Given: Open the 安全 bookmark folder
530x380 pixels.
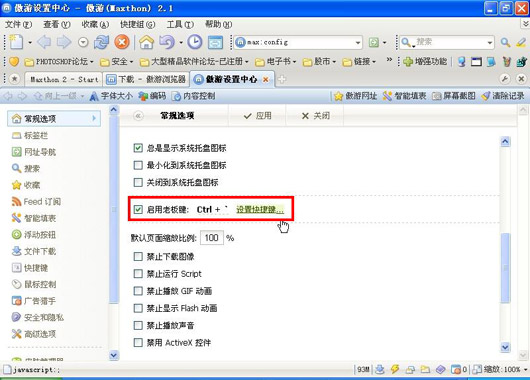Looking at the screenshot, I should (x=117, y=62).
